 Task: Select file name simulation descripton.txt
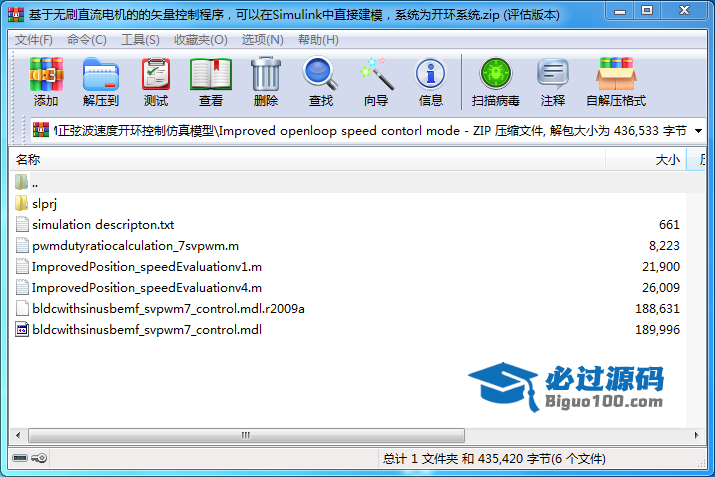click(103, 225)
